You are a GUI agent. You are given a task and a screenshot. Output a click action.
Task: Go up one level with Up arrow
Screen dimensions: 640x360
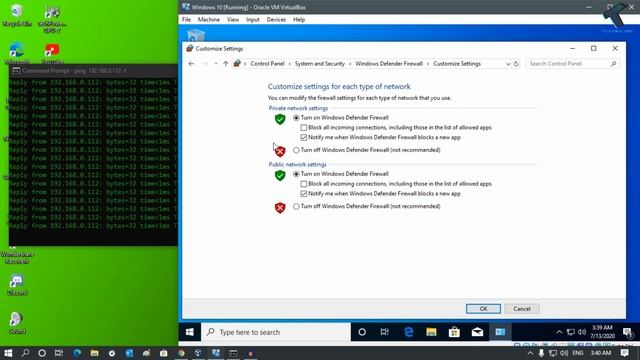pyautogui.click(x=226, y=64)
